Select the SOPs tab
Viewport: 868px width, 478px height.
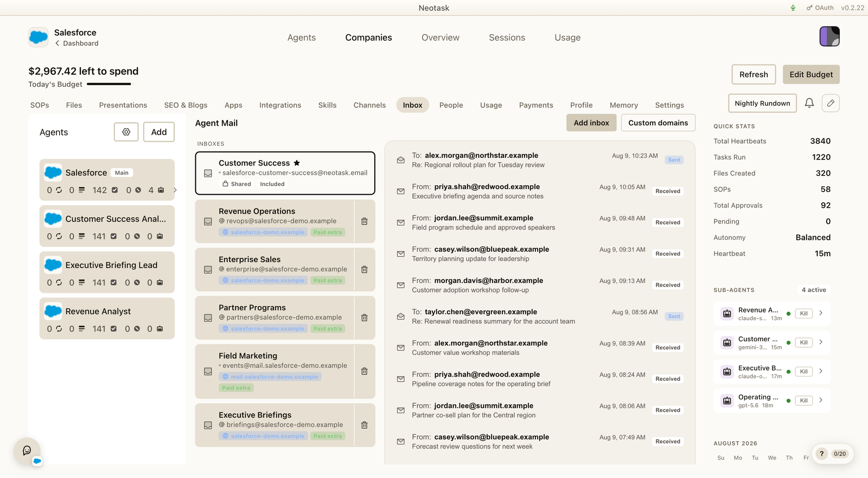pyautogui.click(x=40, y=105)
